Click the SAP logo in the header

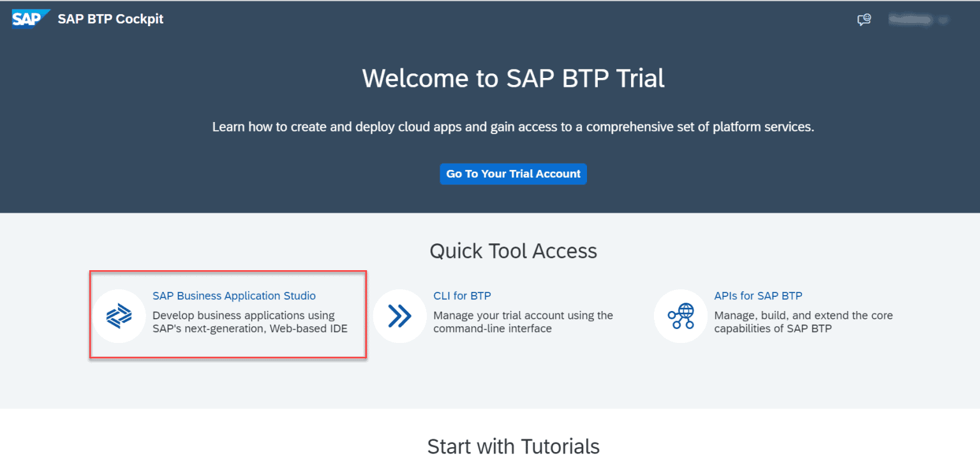tap(29, 19)
